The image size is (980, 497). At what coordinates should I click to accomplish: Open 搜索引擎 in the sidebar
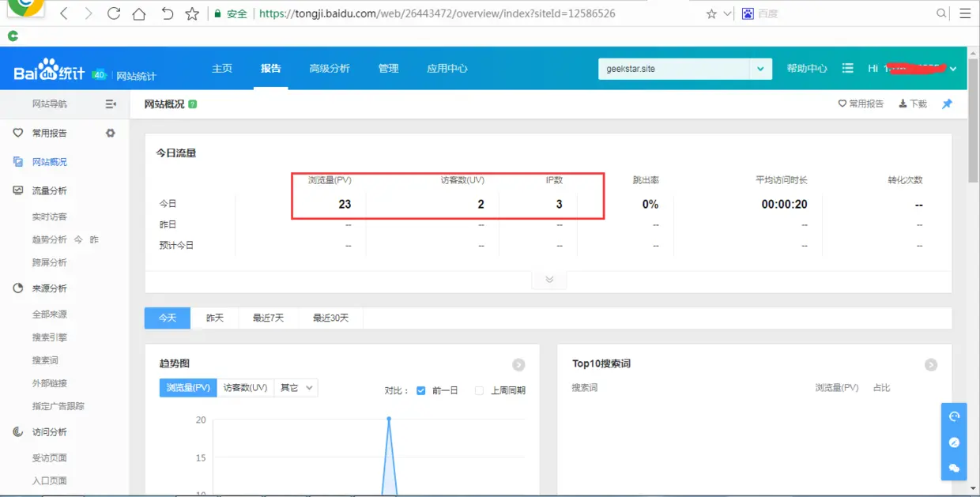[50, 337]
